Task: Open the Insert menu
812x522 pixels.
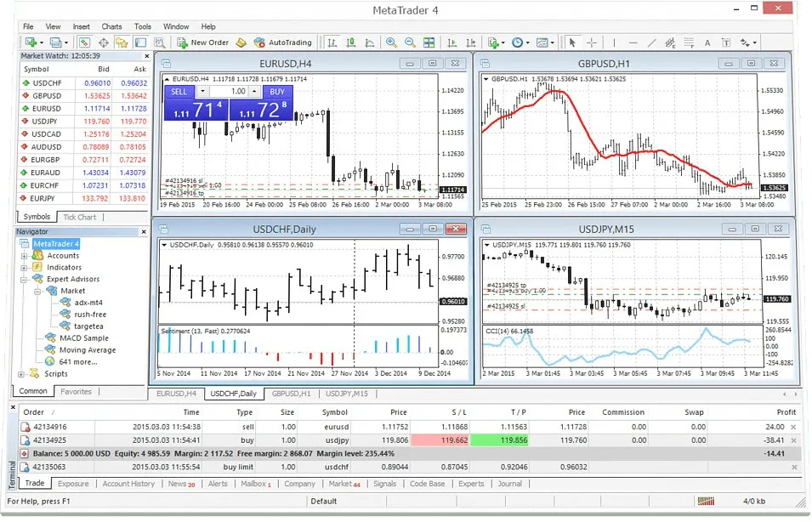Action: coord(81,26)
